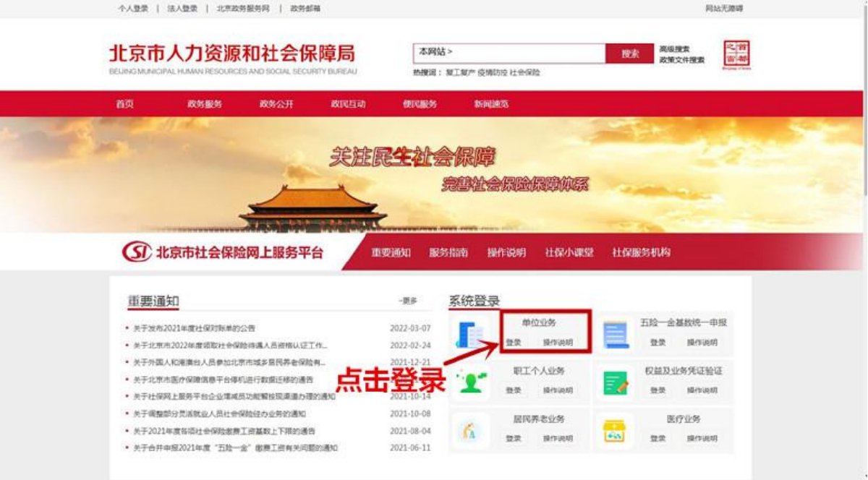Click the 社会保险 hot search term
The image size is (868, 480).
point(524,73)
